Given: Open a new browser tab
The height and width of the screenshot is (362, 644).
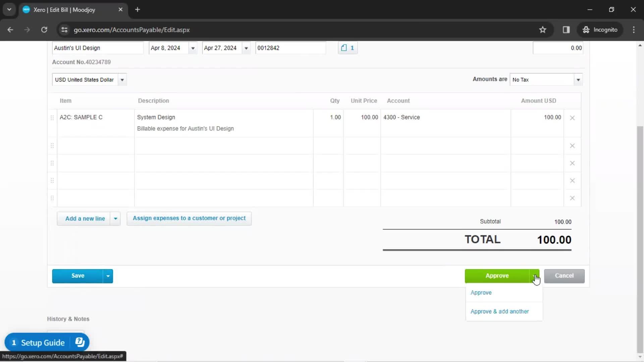Looking at the screenshot, I should click(138, 10).
